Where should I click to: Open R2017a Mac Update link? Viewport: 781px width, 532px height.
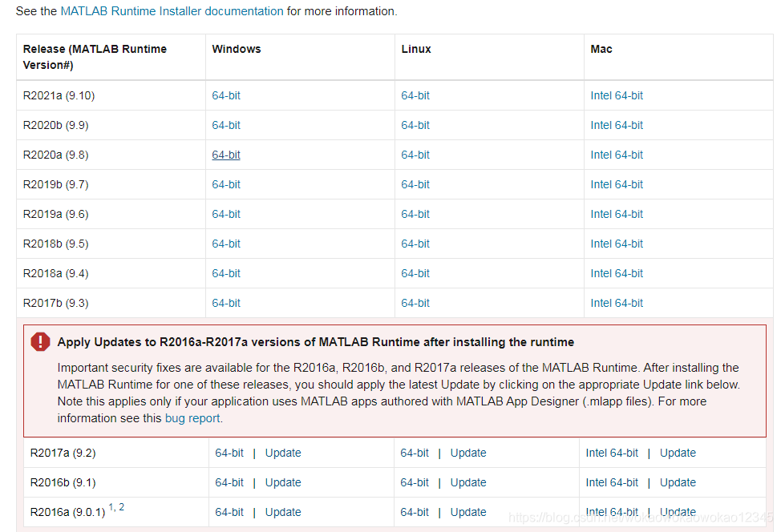pyautogui.click(x=678, y=453)
